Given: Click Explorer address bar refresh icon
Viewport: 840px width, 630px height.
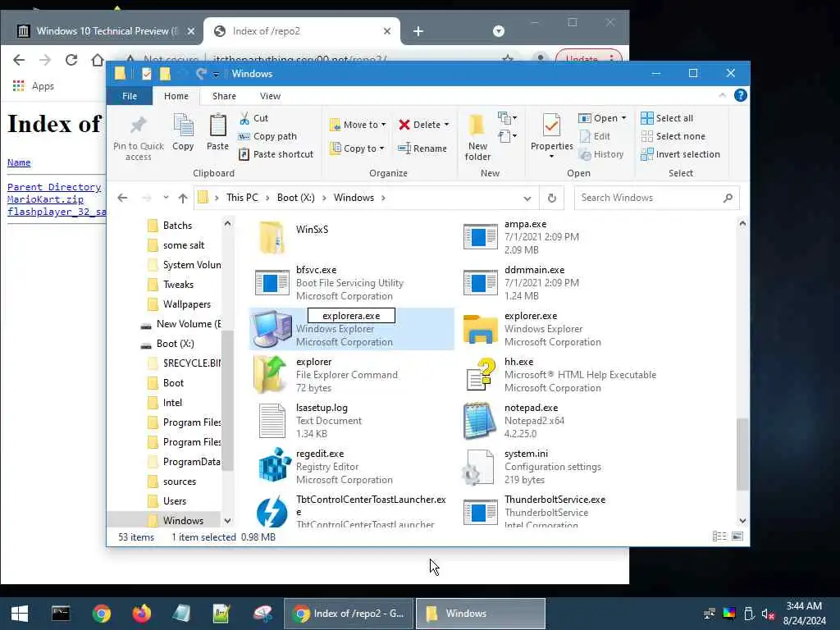Looking at the screenshot, I should coord(552,199).
